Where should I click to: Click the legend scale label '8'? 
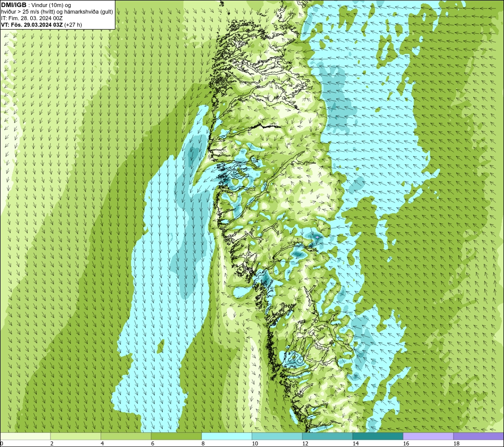(x=203, y=444)
